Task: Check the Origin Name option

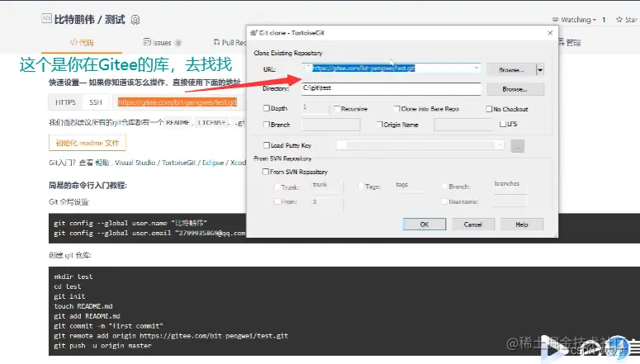Action: tap(380, 125)
